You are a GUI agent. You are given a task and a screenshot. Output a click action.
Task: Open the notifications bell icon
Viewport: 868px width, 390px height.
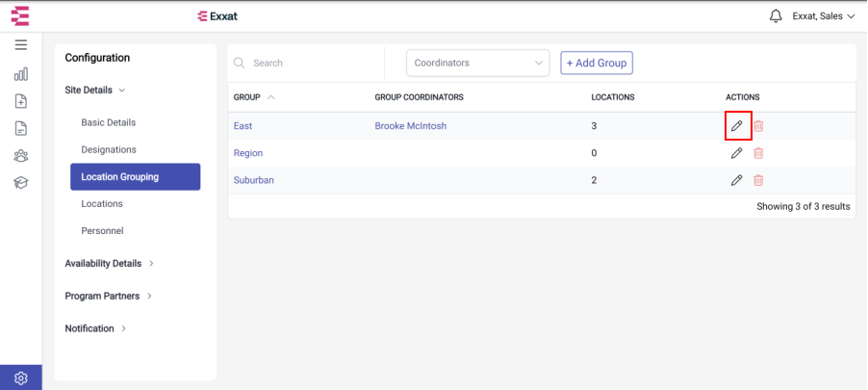(776, 16)
